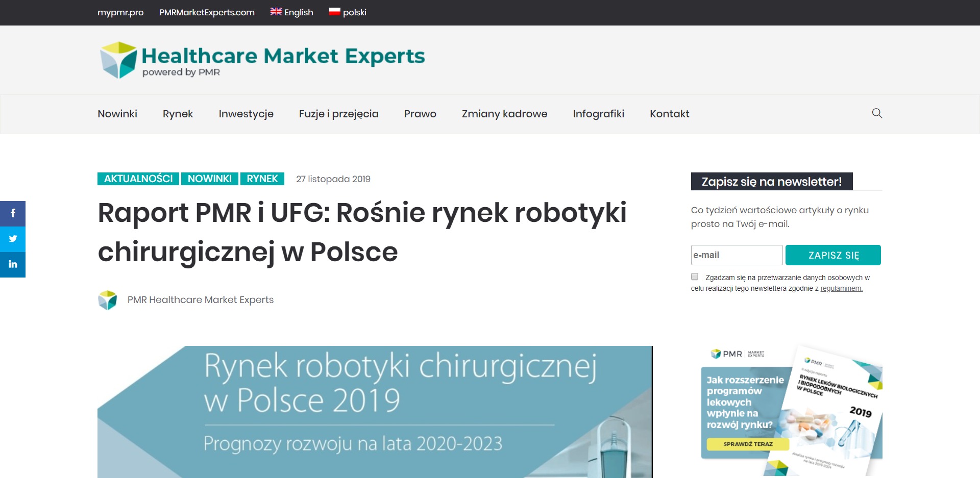Click the SPRAWDŹ TERAZ button in the ad
The image size is (980, 478).
748,444
